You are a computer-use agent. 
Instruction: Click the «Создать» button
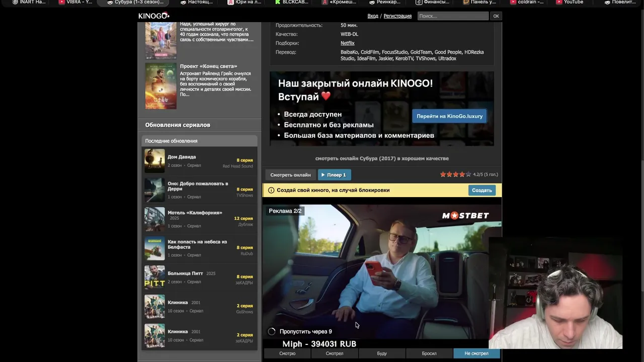tap(481, 190)
